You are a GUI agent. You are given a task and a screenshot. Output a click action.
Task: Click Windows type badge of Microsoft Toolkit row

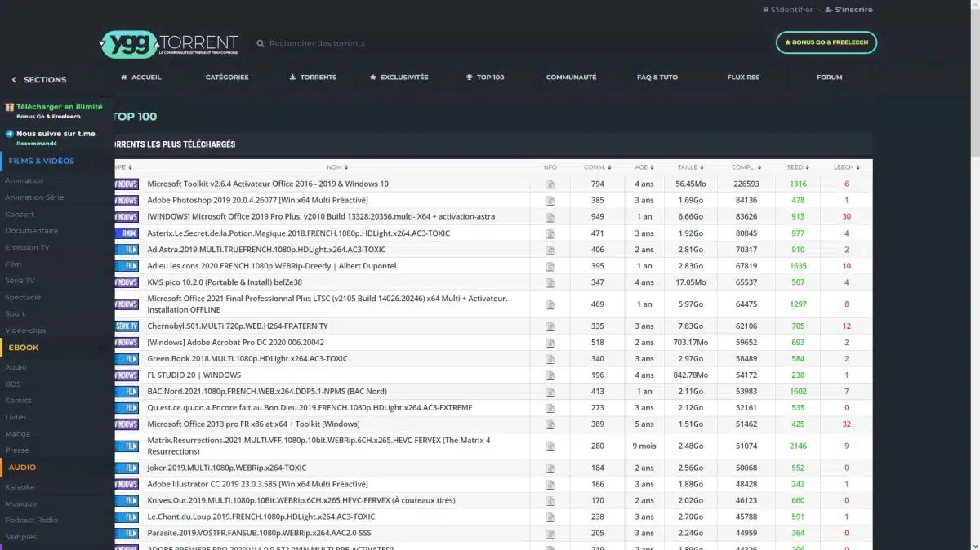(x=127, y=184)
